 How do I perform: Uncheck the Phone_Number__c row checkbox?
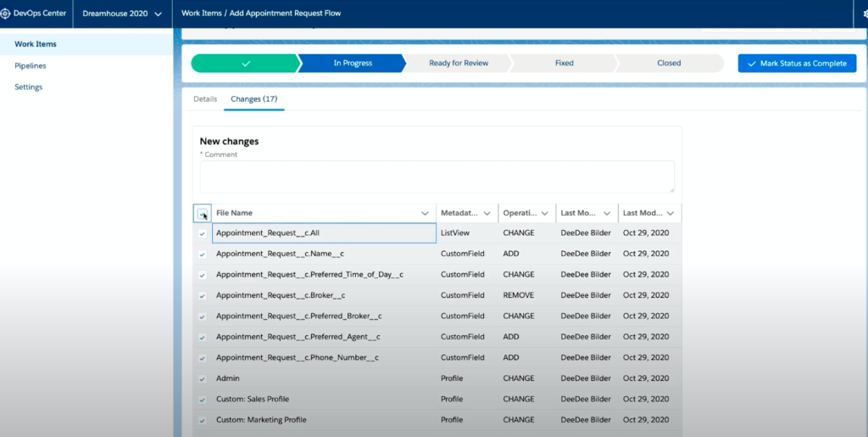(202, 358)
